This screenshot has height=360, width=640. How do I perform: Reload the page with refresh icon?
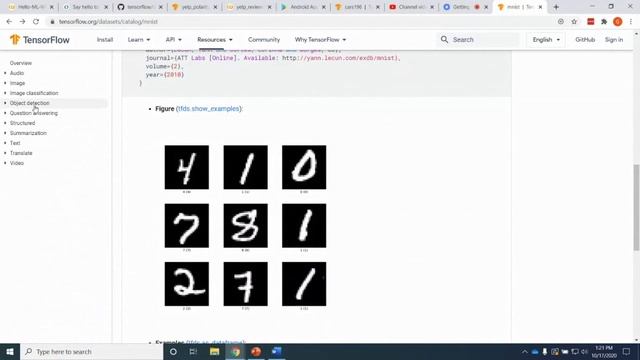coord(36,22)
